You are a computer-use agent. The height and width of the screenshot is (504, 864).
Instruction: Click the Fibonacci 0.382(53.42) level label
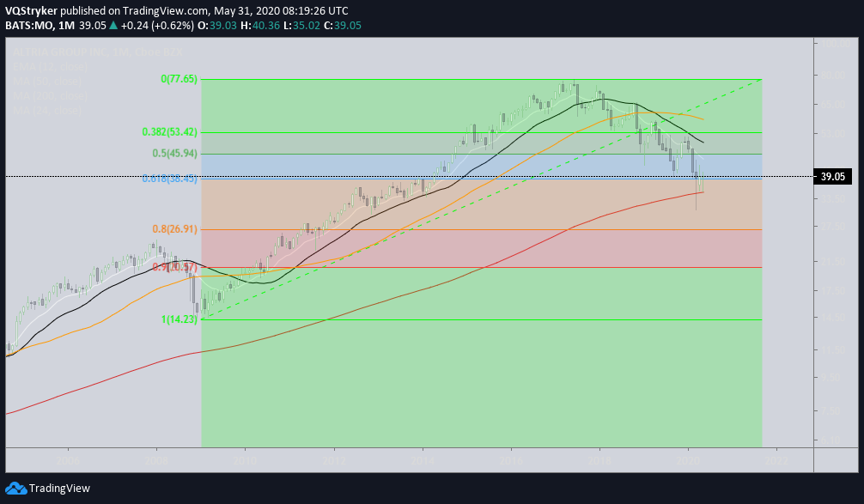[x=170, y=132]
